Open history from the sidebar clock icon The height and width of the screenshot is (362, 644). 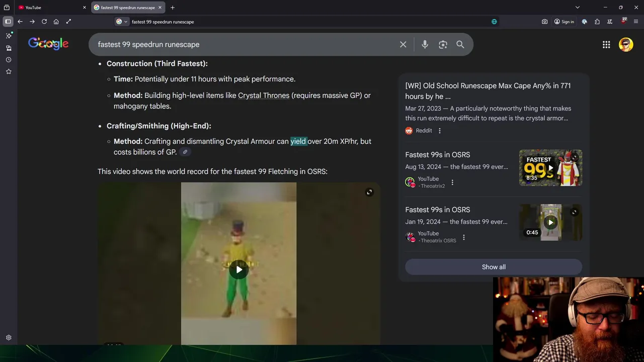tap(9, 60)
